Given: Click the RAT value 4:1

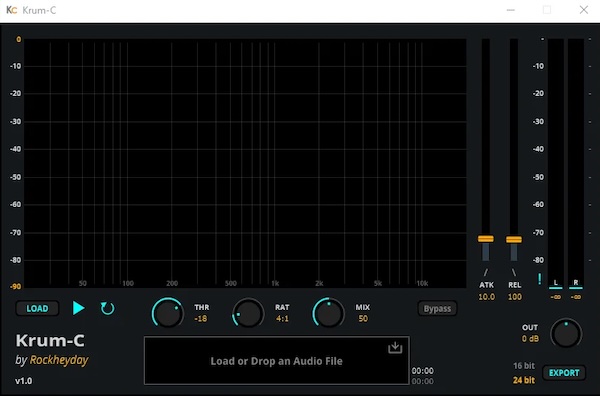Looking at the screenshot, I should pos(282,318).
